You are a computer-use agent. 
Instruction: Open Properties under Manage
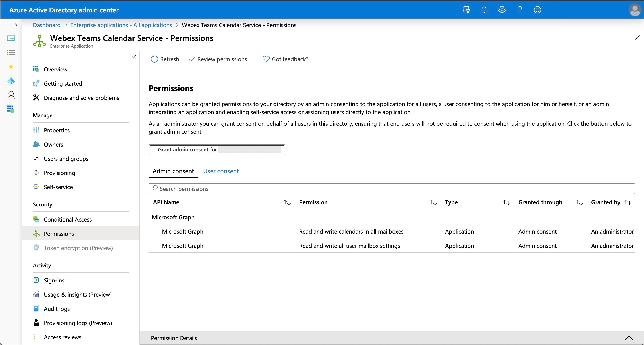[x=57, y=130]
